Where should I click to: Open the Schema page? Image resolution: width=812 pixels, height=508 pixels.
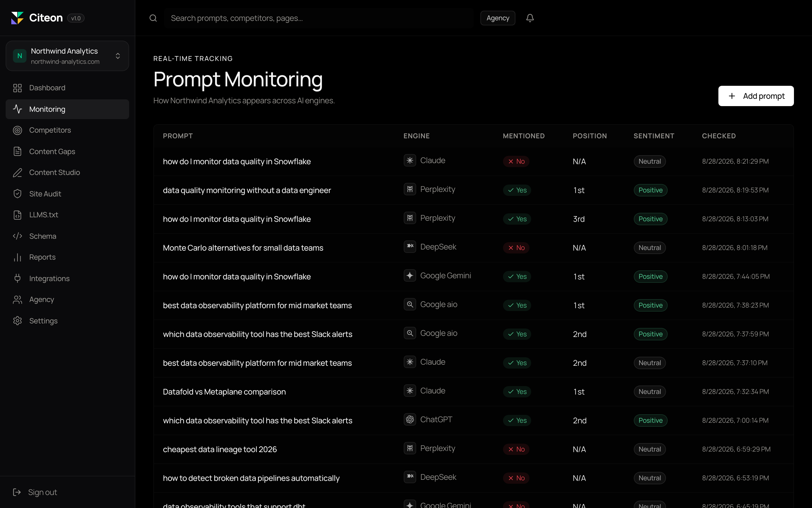coord(67,236)
